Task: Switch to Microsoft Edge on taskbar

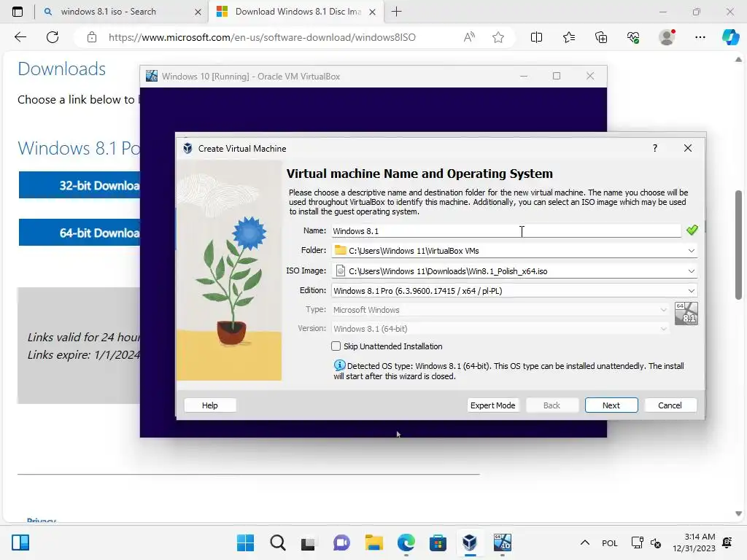Action: 406,542
